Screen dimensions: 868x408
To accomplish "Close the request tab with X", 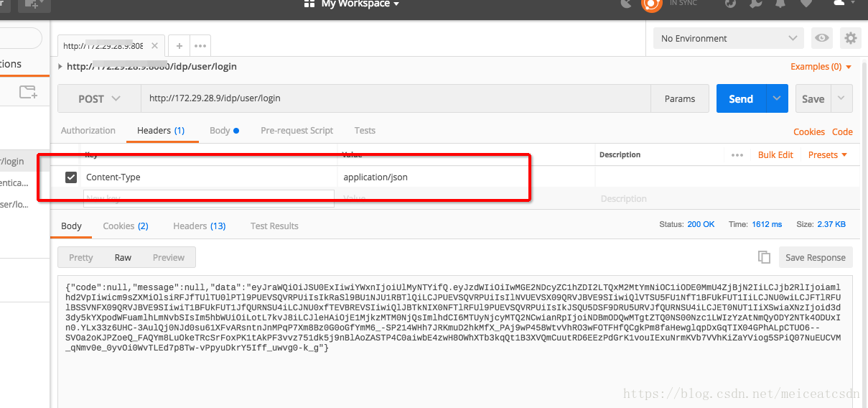I will [154, 45].
